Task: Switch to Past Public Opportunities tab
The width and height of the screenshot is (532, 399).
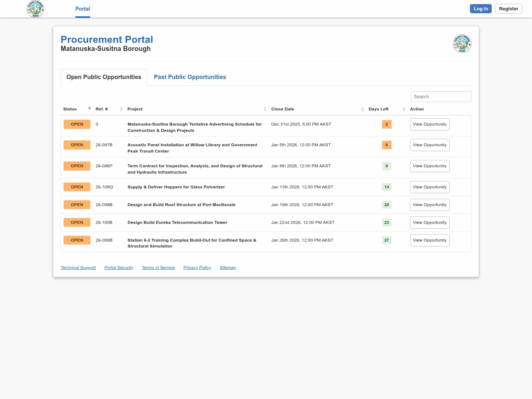Action: [190, 77]
